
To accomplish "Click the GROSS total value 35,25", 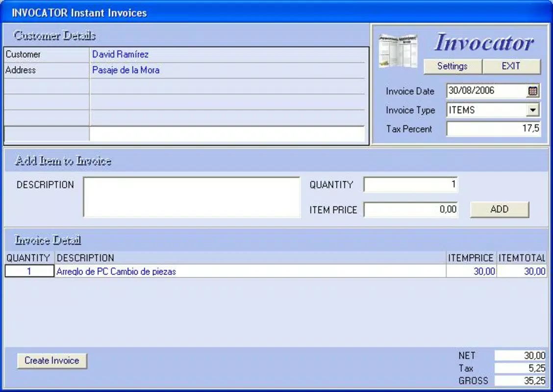I will click(x=520, y=381).
